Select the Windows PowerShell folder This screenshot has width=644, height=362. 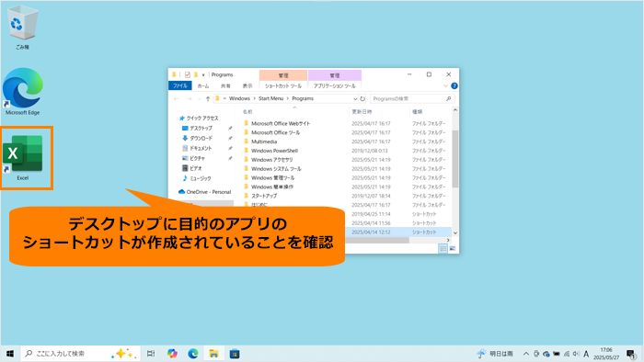[x=274, y=151]
